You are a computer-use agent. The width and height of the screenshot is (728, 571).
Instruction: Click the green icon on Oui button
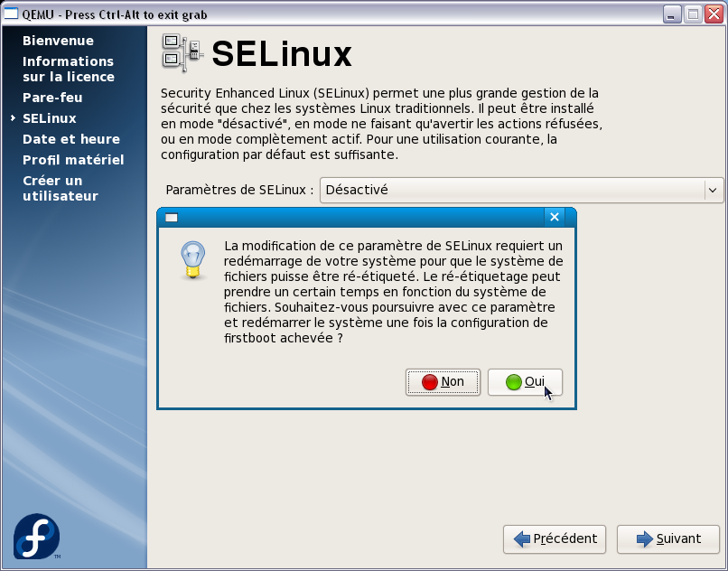coord(514,382)
